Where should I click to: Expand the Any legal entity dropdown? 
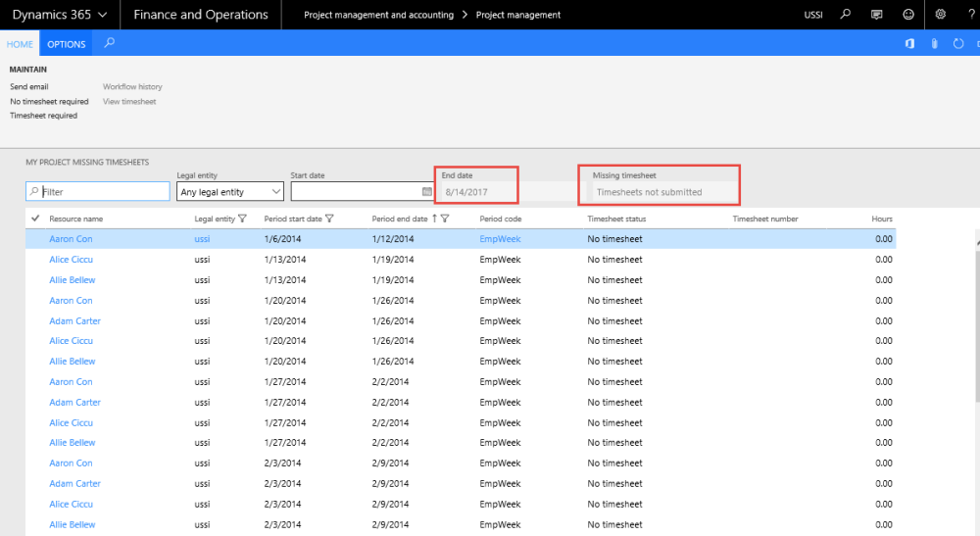coord(276,192)
